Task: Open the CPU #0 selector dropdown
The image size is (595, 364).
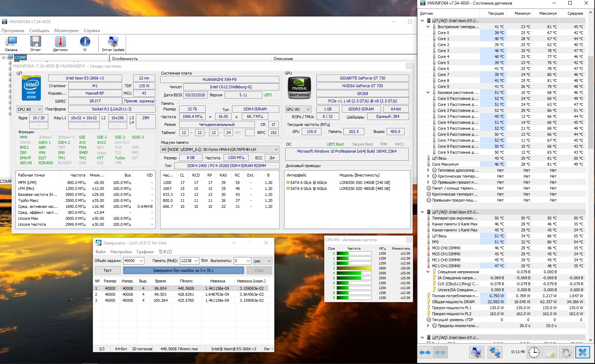Action: pyautogui.click(x=30, y=109)
